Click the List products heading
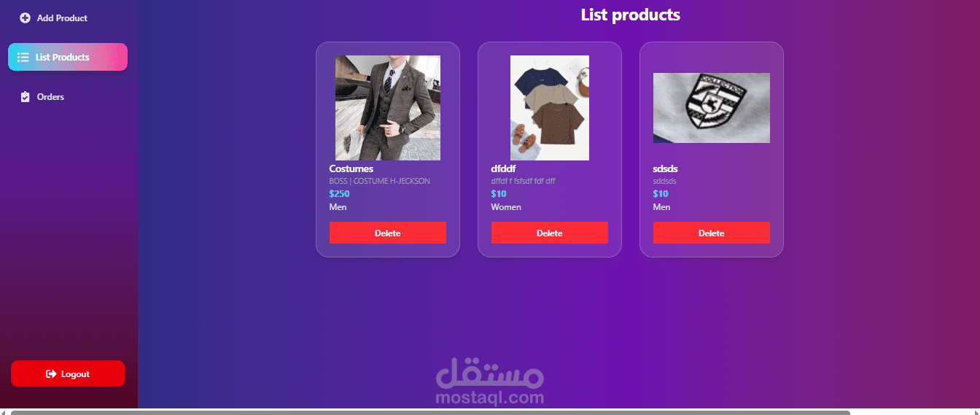This screenshot has height=415, width=980. [x=631, y=15]
